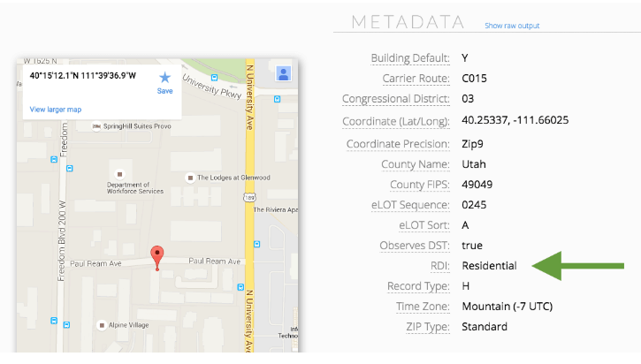Image resolution: width=641 pixels, height=364 pixels.
Task: Select SpringHill Suites Provo map marker
Action: (x=97, y=126)
